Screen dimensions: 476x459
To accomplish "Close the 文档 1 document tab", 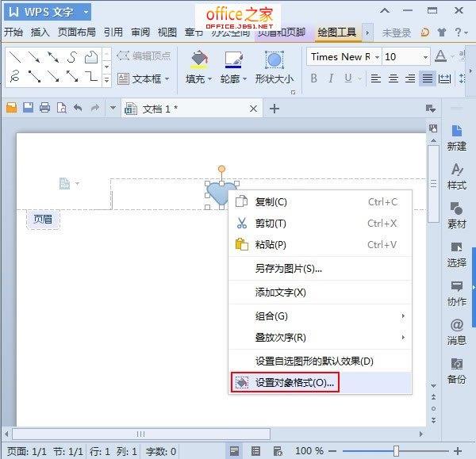I will 254,109.
